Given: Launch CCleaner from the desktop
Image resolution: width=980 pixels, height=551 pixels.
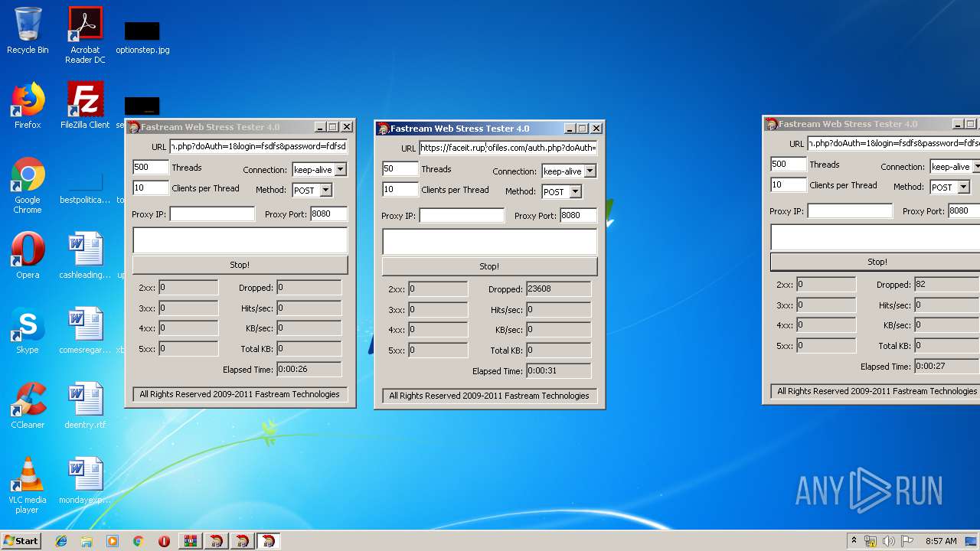Looking at the screenshot, I should [x=28, y=406].
